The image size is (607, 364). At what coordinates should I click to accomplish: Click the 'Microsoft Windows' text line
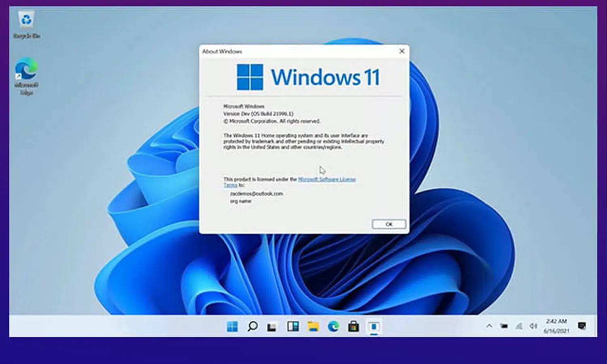[244, 106]
